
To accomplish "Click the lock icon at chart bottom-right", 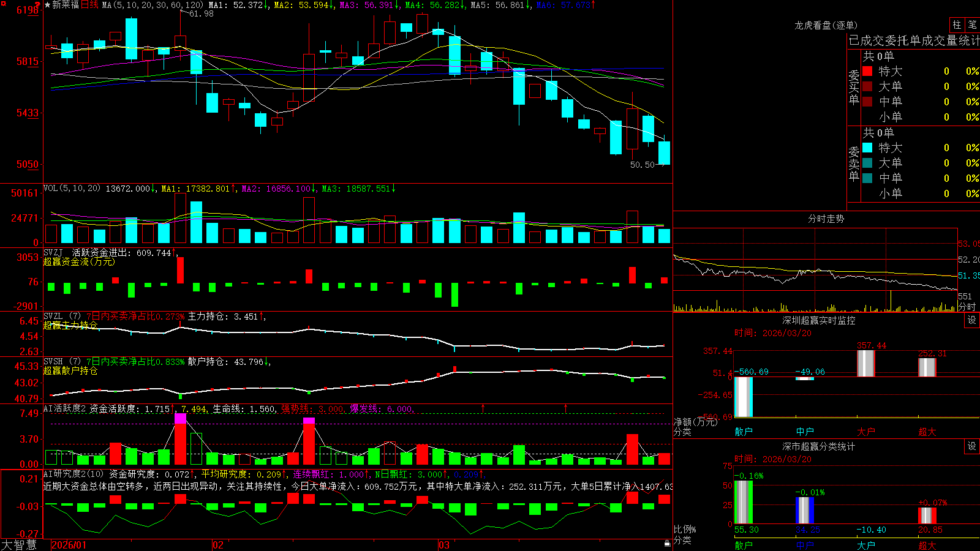I will [x=667, y=543].
